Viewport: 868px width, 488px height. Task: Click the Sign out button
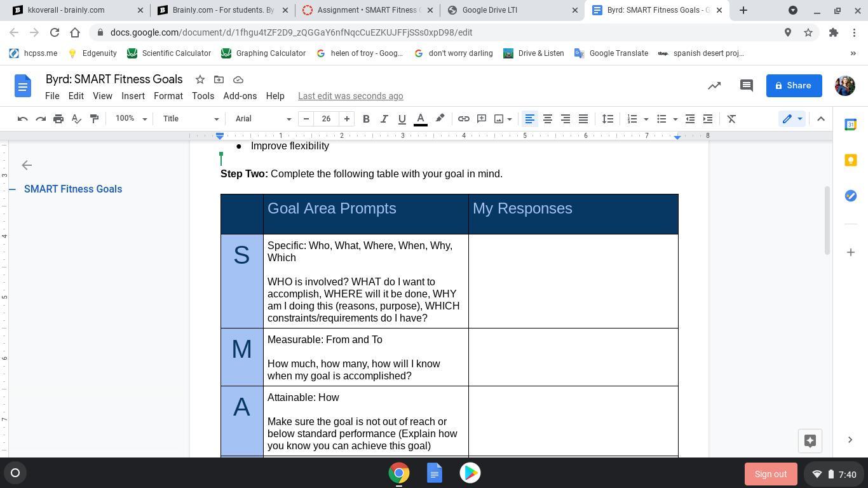click(771, 474)
